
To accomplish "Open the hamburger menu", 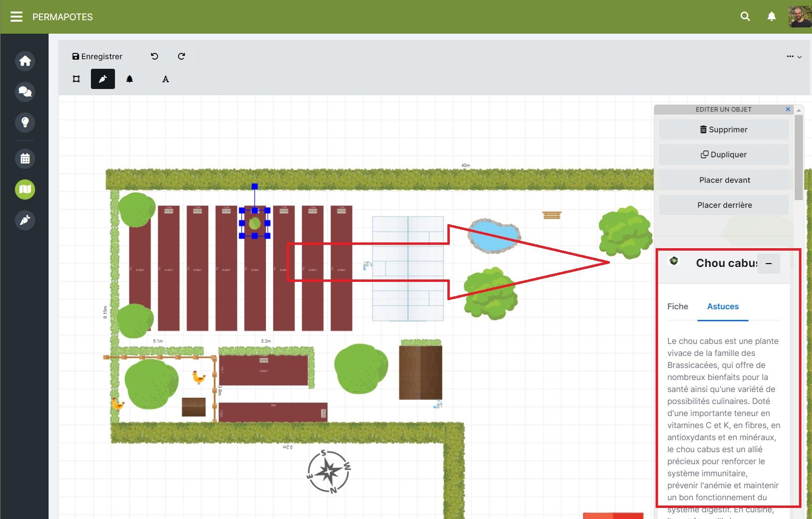I will 16,17.
